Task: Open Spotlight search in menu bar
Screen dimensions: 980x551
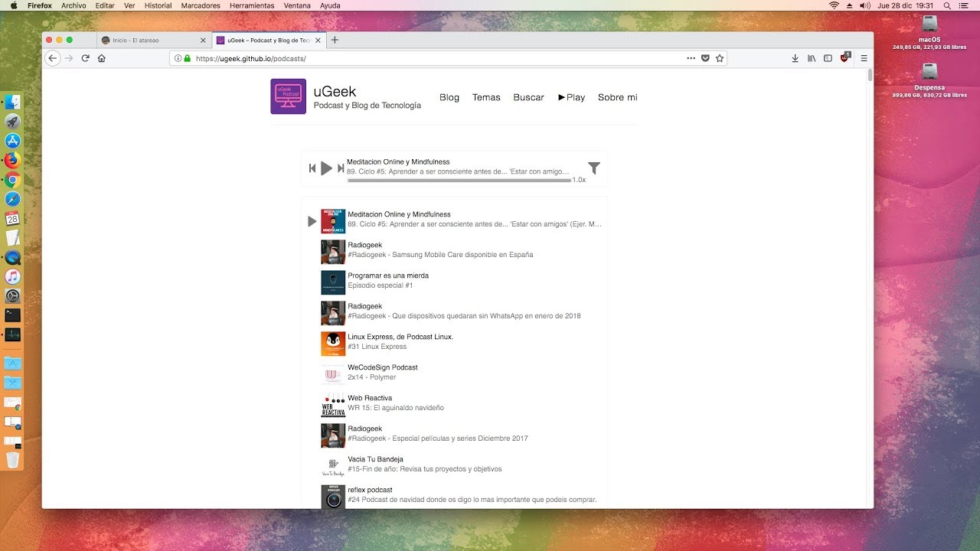Action: [947, 5]
